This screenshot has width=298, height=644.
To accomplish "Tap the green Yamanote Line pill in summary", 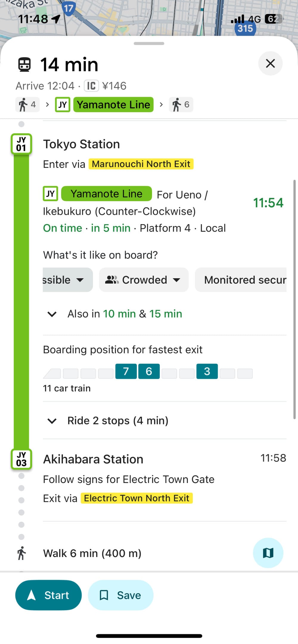I will click(113, 105).
